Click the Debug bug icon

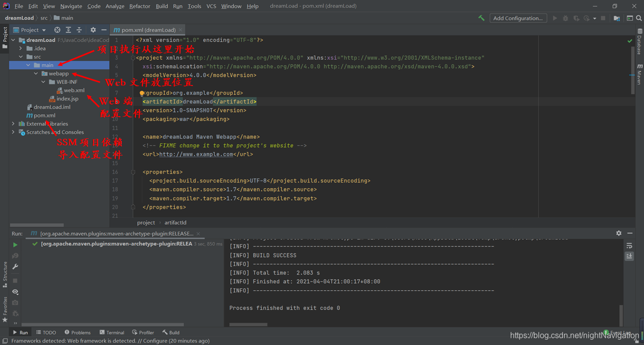[566, 18]
